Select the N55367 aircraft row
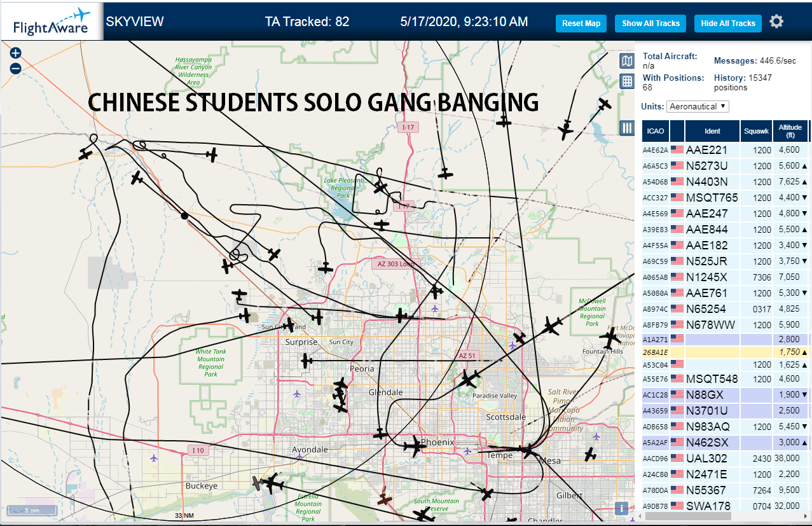Image resolution: width=812 pixels, height=526 pixels. (x=726, y=490)
